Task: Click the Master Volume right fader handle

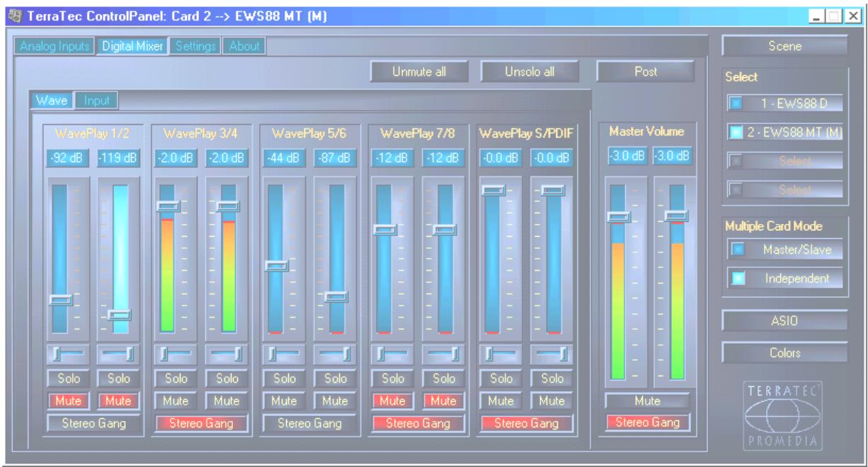Action: coord(676,215)
